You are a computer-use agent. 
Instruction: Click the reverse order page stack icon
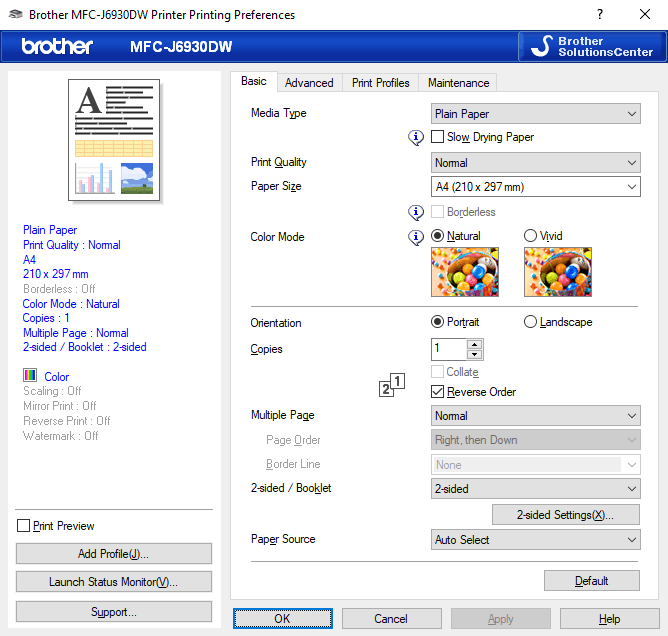click(x=392, y=385)
